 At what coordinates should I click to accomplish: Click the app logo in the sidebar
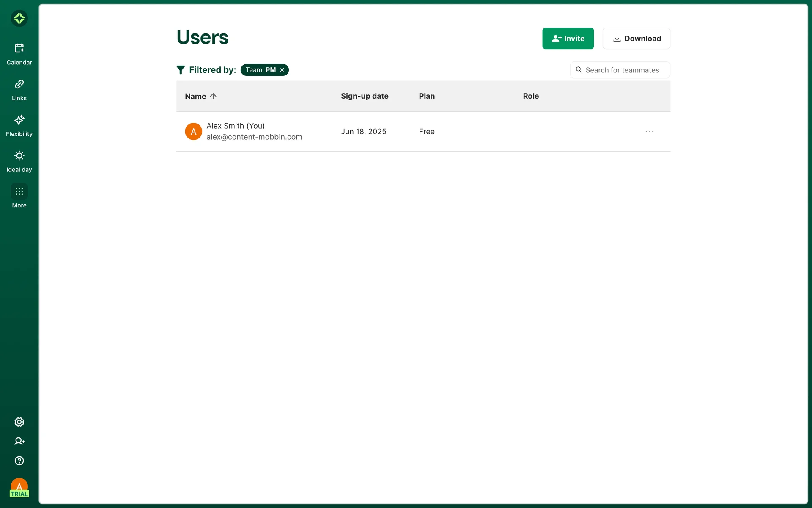19,18
